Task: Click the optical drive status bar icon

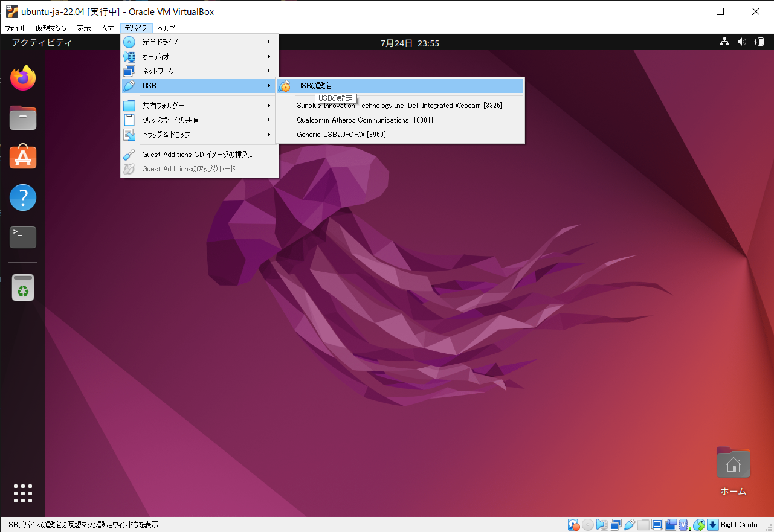Action: (x=588, y=524)
